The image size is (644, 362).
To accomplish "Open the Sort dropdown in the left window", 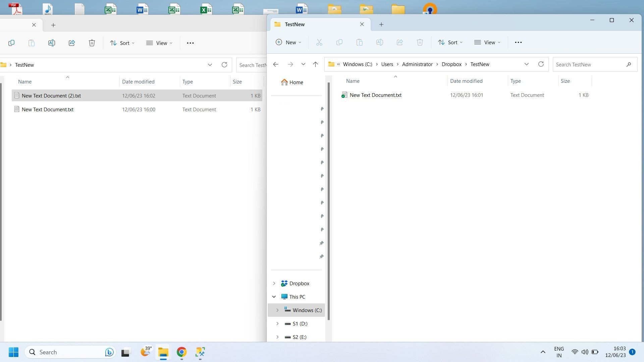I will 122,43.
